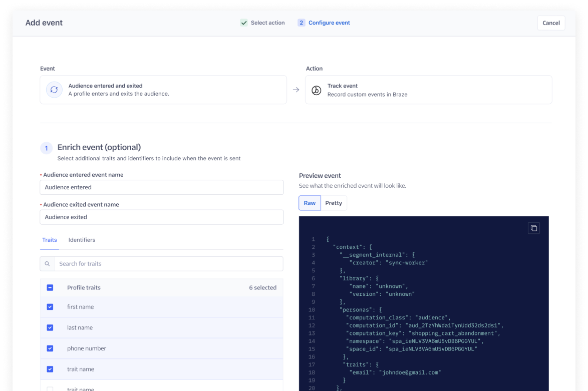Click the search magnifier icon for traits
Viewport: 588px width, 391px height.
(x=47, y=263)
